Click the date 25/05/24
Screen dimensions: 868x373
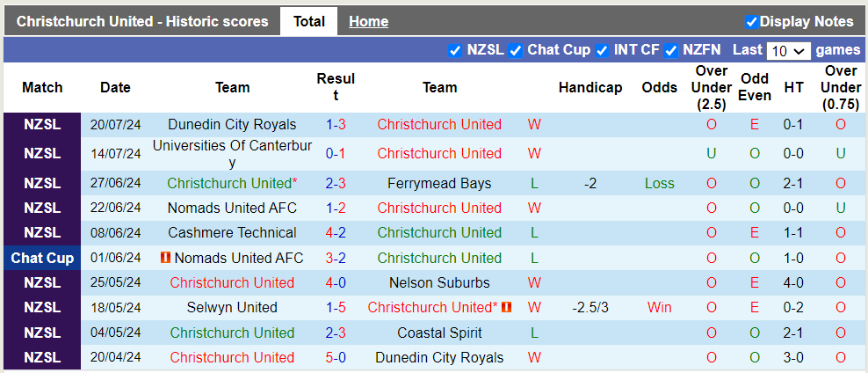coord(115,282)
